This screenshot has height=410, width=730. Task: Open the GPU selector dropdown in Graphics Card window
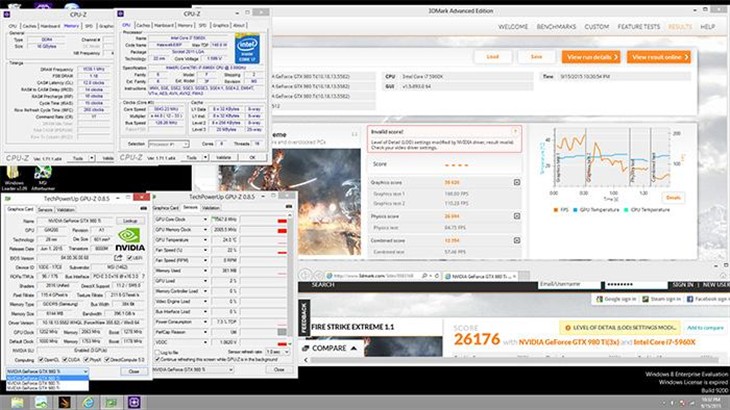[47, 371]
